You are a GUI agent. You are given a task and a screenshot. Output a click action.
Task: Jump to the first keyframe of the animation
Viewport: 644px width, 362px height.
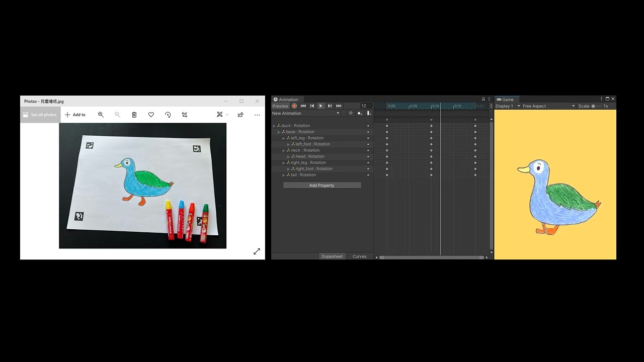pos(303,106)
